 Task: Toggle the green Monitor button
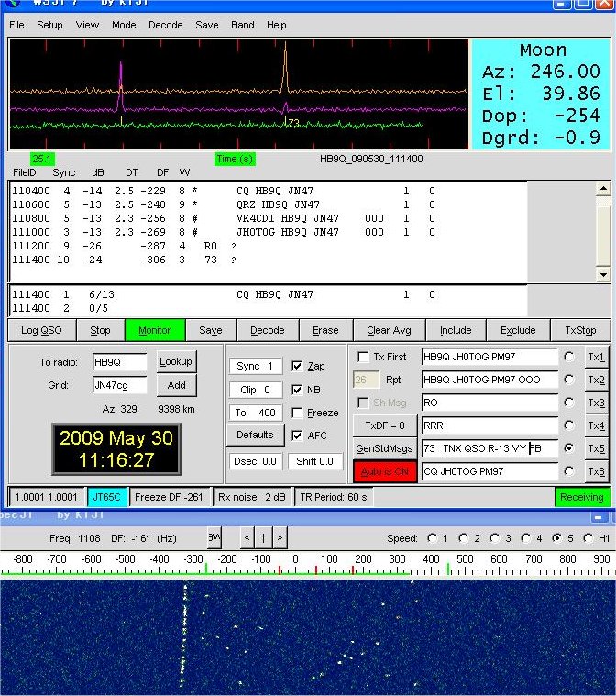[x=154, y=330]
